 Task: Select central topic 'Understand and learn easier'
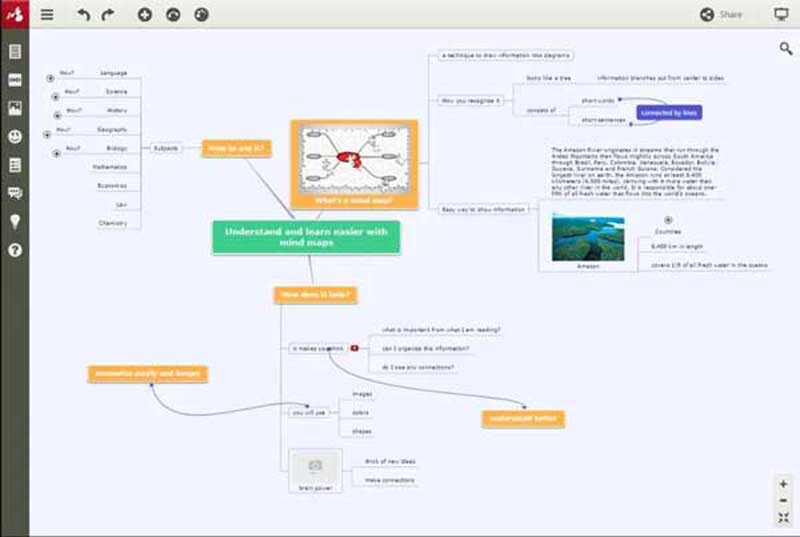click(305, 237)
